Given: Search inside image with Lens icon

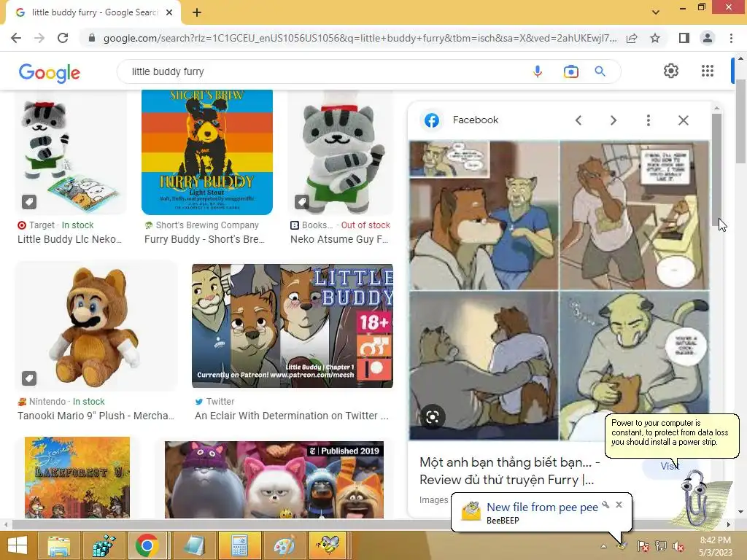Looking at the screenshot, I should [x=433, y=417].
